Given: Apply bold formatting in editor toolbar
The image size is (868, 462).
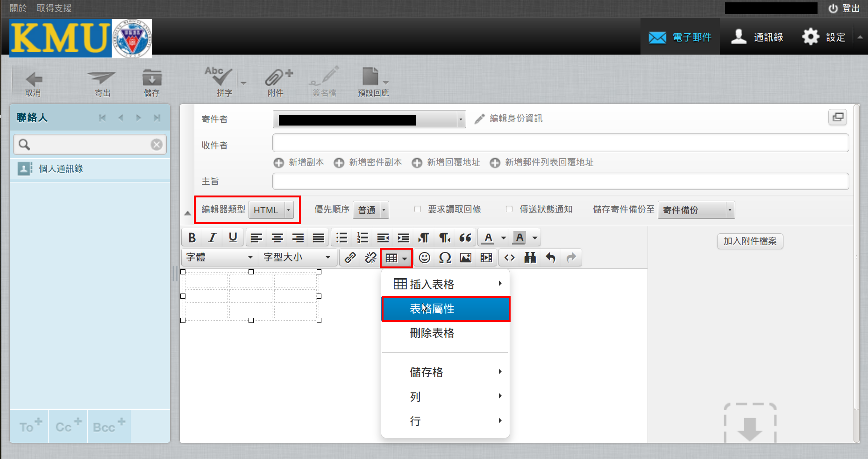Looking at the screenshot, I should (x=192, y=238).
